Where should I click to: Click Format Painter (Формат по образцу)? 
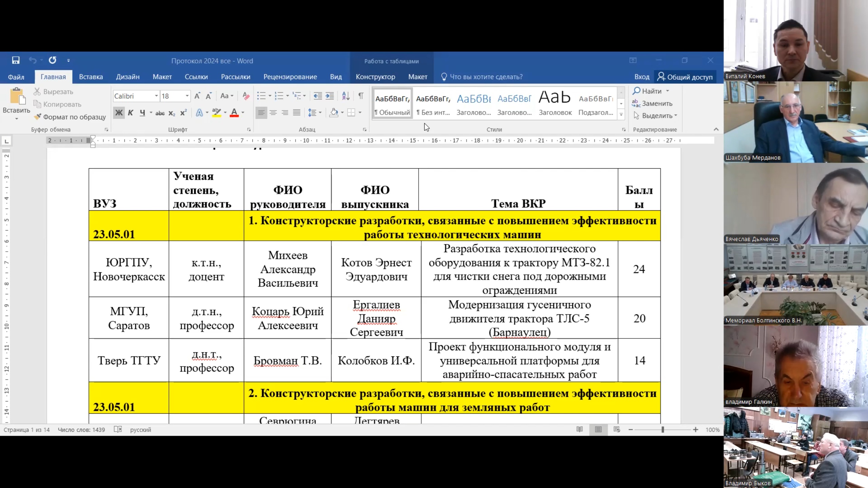(70, 117)
